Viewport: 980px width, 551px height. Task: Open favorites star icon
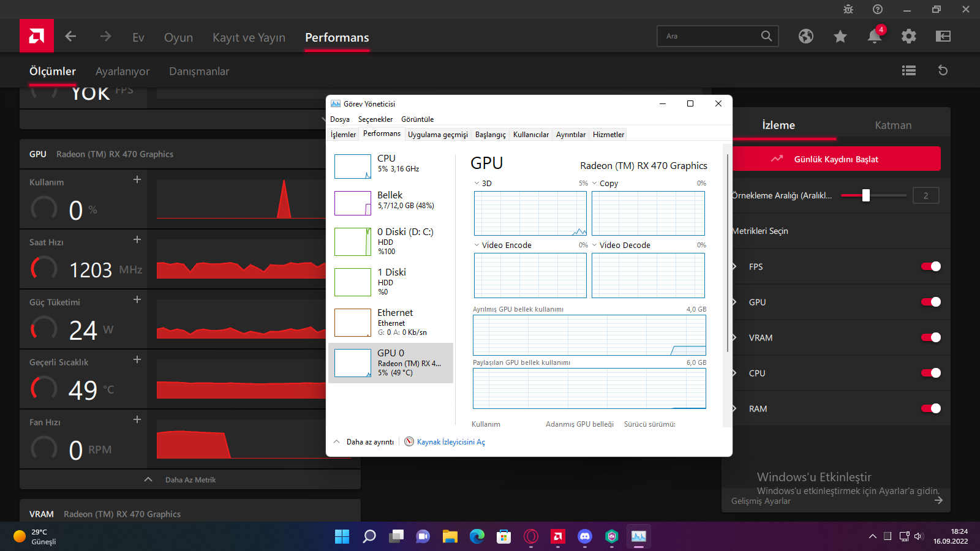pos(840,36)
